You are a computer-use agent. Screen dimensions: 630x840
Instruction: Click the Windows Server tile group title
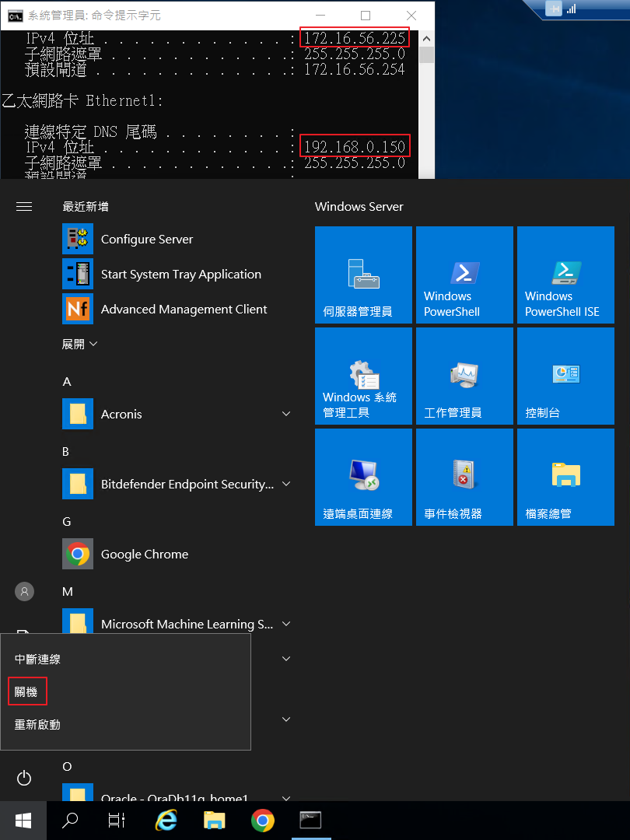click(x=359, y=207)
